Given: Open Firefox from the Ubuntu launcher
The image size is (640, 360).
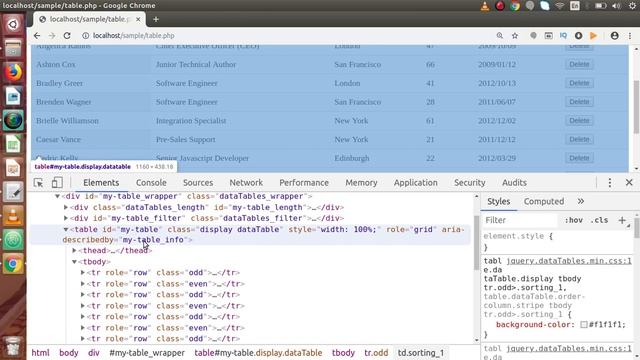Looking at the screenshot, I should click(13, 72).
